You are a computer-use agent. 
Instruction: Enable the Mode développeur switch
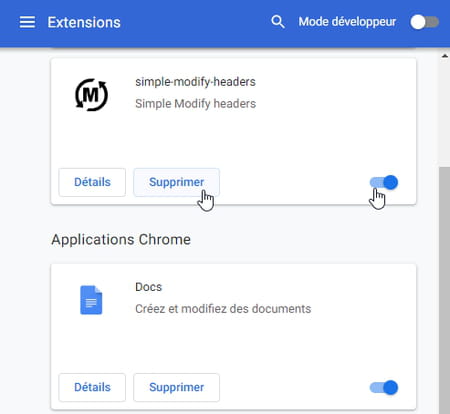point(424,22)
